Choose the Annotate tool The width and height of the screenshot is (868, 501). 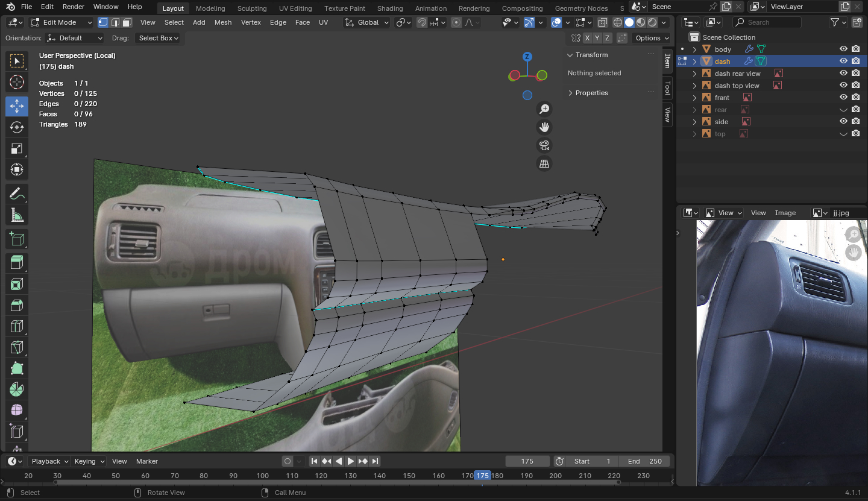[x=17, y=194]
